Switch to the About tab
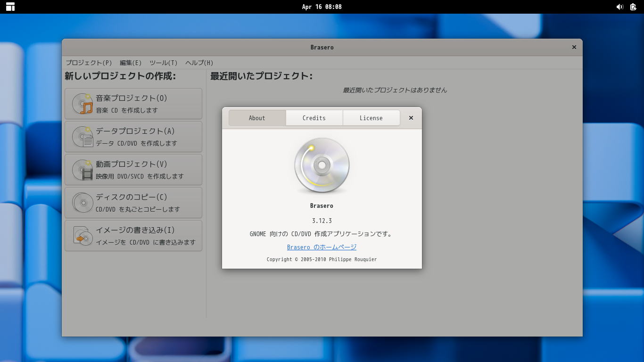The image size is (644, 362). click(x=257, y=118)
